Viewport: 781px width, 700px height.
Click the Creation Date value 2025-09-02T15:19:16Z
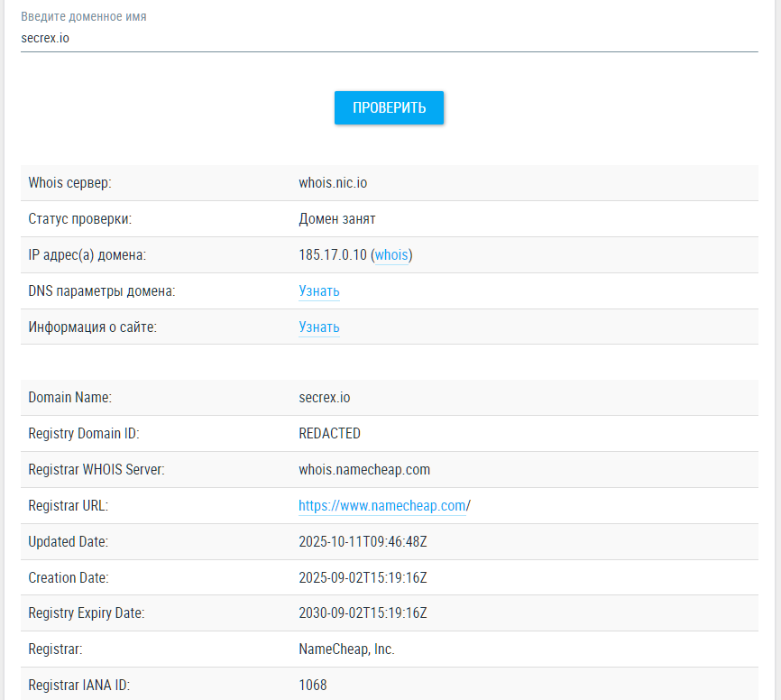pyautogui.click(x=363, y=577)
